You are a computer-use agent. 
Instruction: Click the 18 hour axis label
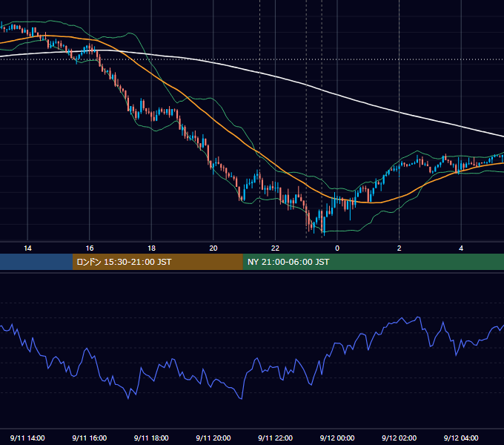click(x=151, y=248)
